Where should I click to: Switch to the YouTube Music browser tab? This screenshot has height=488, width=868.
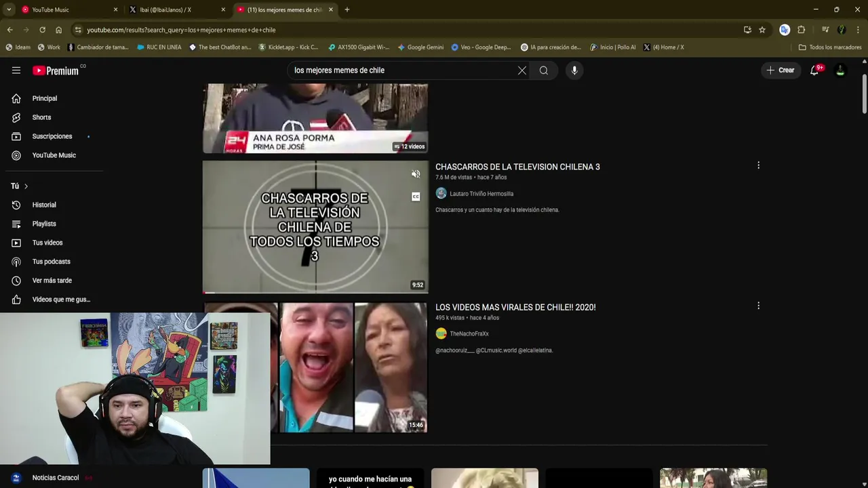pos(66,9)
